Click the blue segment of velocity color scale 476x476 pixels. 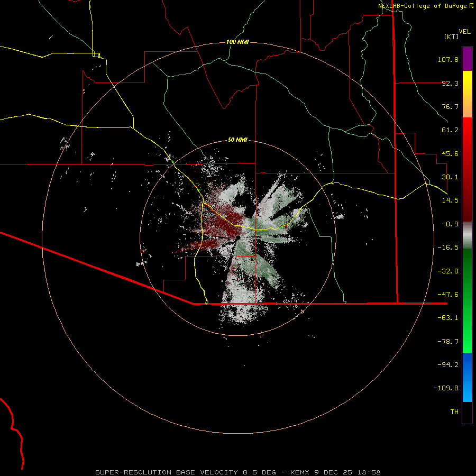click(x=467, y=377)
